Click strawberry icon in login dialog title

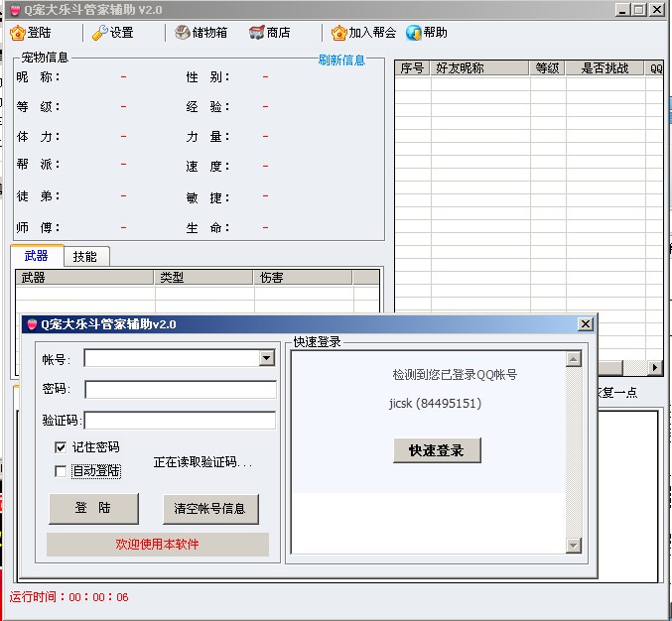point(32,324)
